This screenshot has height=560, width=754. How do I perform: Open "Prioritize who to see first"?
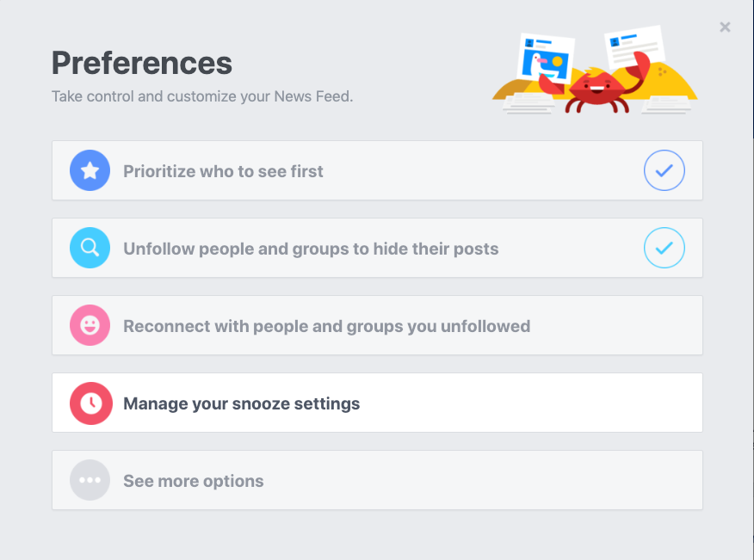coord(377,170)
